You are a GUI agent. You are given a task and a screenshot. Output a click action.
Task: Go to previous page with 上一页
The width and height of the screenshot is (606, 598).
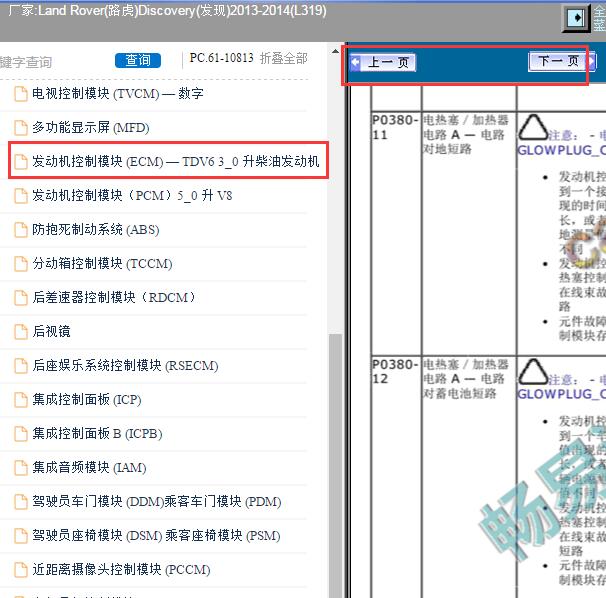click(383, 62)
